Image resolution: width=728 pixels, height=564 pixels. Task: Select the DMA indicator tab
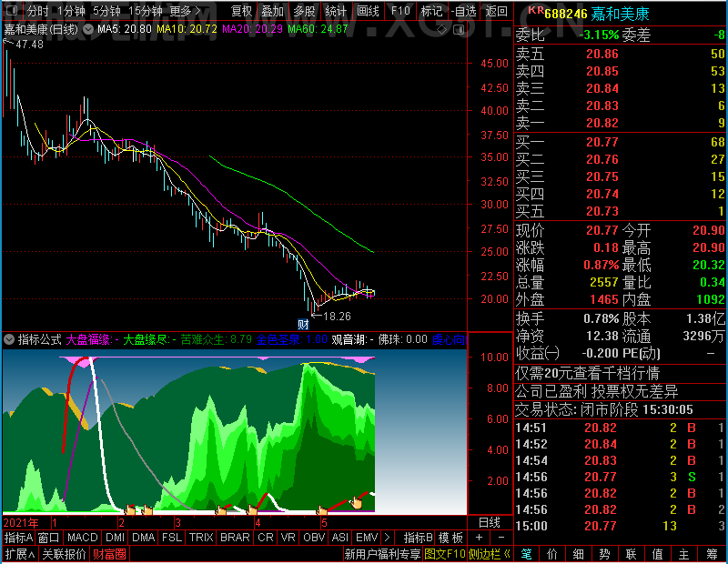pyautogui.click(x=144, y=538)
